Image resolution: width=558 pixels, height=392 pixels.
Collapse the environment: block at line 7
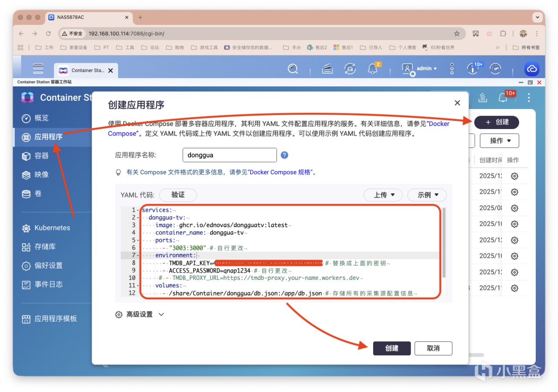point(138,255)
